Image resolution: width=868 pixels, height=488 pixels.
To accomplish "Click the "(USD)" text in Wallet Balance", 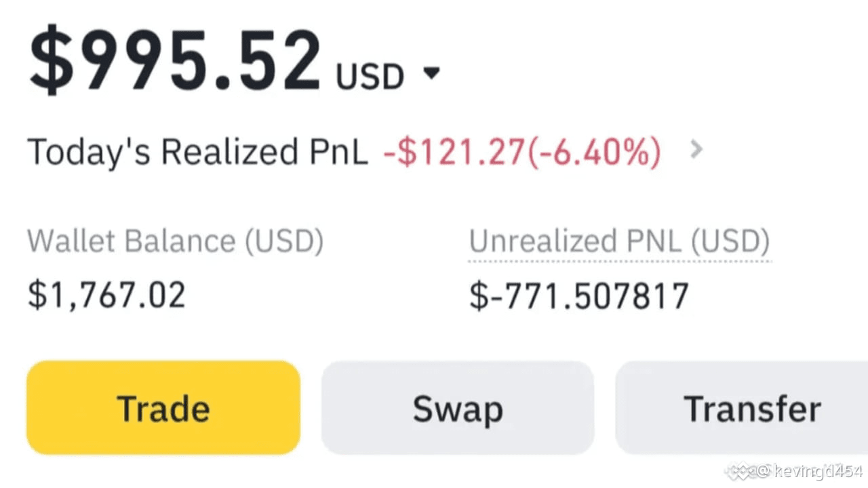I will click(283, 241).
